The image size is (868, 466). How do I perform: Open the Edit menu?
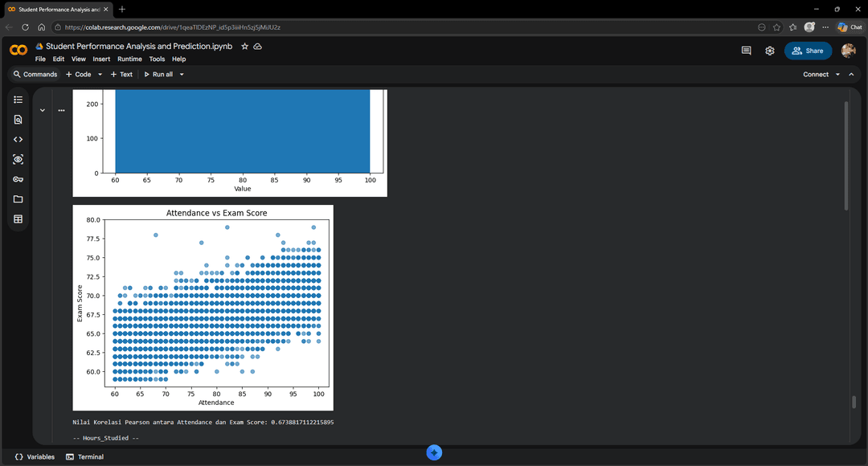59,59
